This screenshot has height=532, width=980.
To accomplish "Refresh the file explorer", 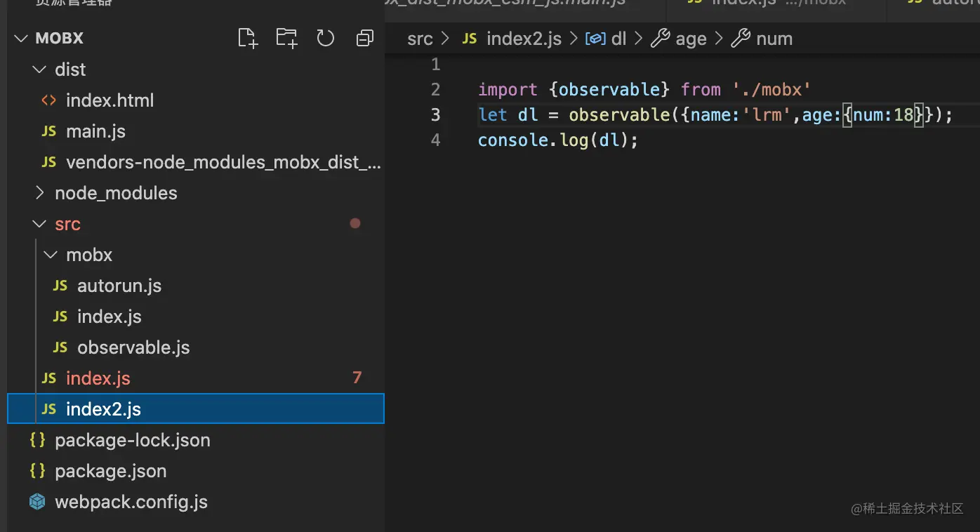I will pos(325,38).
